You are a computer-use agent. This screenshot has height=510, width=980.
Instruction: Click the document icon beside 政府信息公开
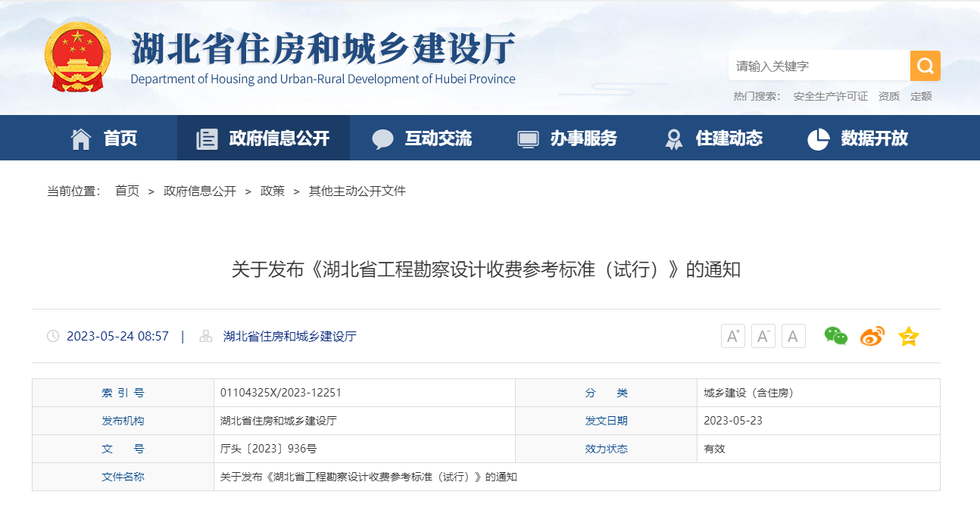point(207,138)
